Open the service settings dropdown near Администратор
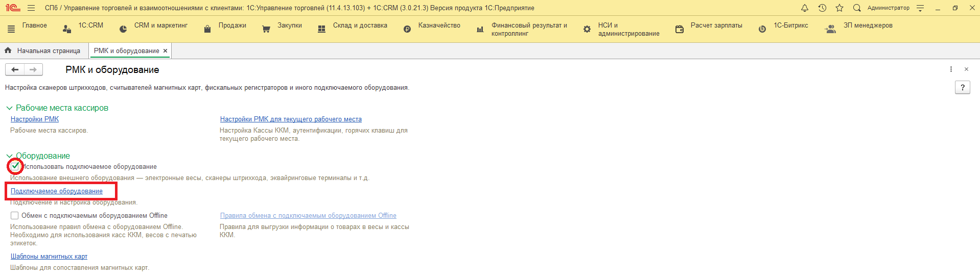Screen dimensions: 980x279 (x=920, y=8)
